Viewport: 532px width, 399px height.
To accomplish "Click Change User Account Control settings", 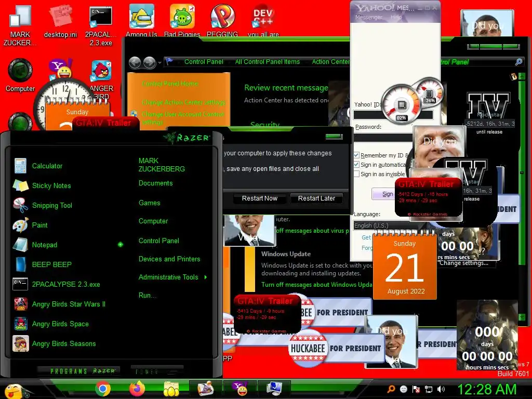I will [182, 118].
